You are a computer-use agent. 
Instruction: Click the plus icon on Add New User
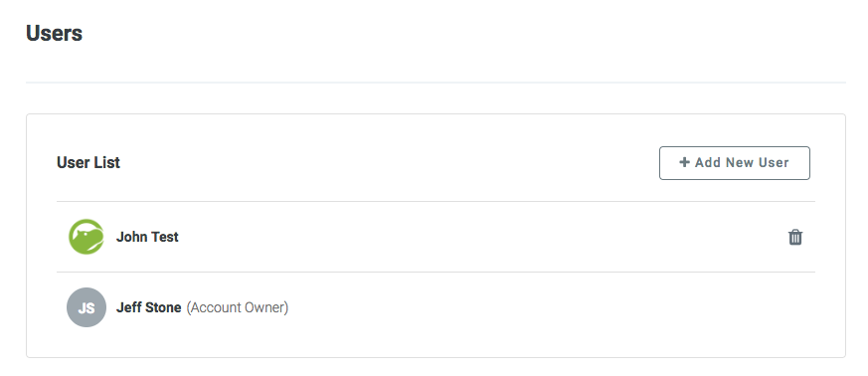(x=685, y=162)
